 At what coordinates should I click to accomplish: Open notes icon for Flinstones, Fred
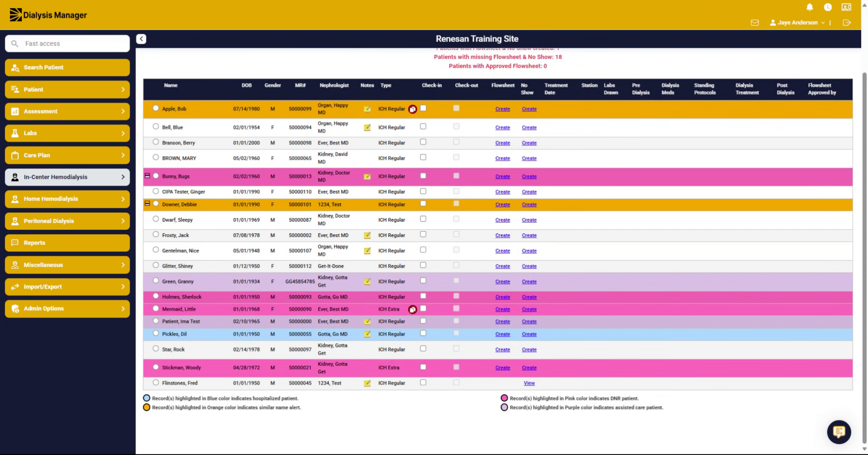[367, 383]
